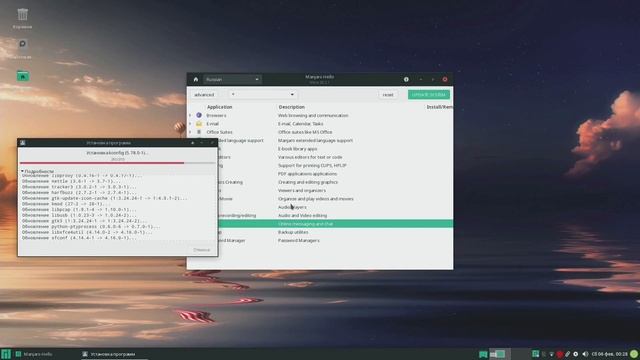640x360 pixels.
Task: Open the Manjaro start menu icon
Action: point(5,354)
